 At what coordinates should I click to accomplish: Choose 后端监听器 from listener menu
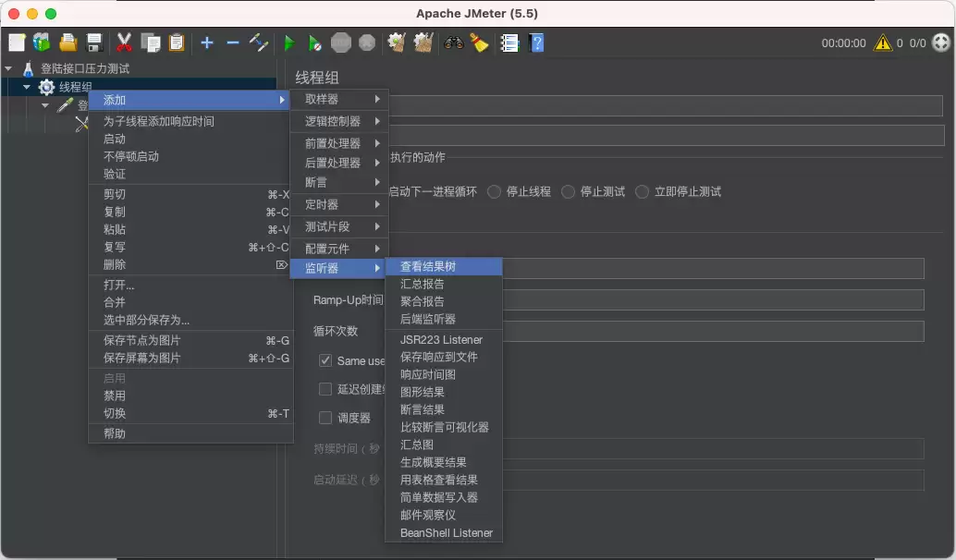point(444,320)
